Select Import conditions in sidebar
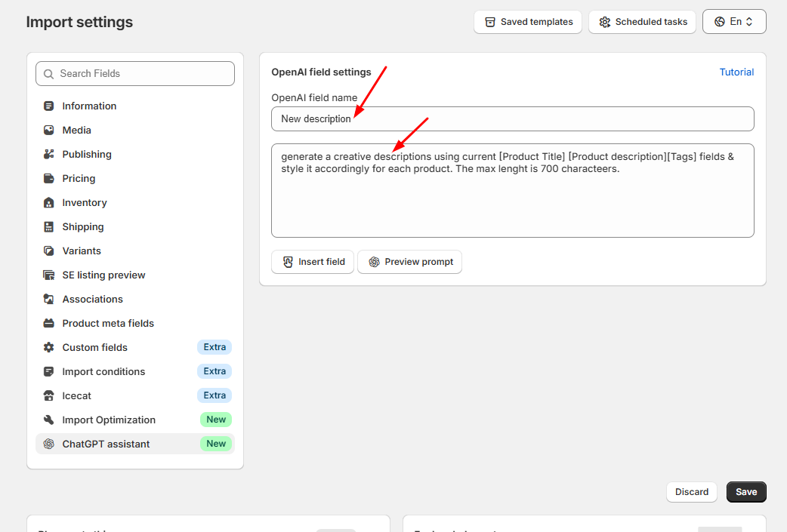The width and height of the screenshot is (787, 532). (135, 371)
